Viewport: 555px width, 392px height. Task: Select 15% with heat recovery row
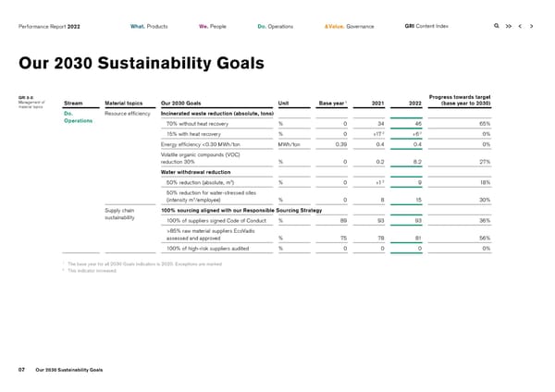point(193,134)
